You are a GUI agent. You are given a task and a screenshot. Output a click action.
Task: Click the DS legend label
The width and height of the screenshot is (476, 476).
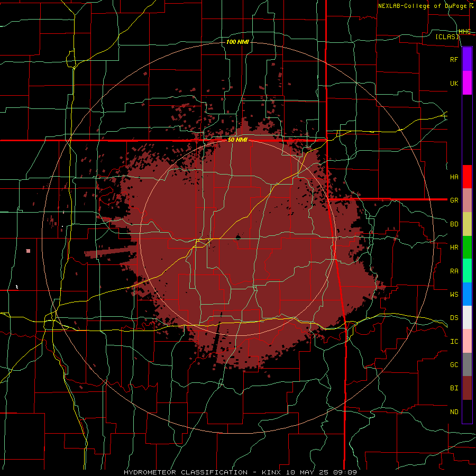454,318
